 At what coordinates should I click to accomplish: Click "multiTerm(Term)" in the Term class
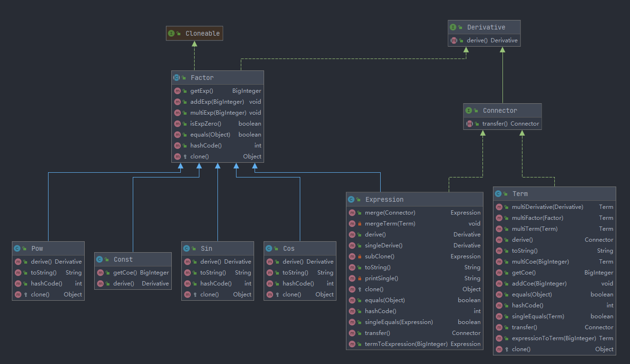(534, 229)
